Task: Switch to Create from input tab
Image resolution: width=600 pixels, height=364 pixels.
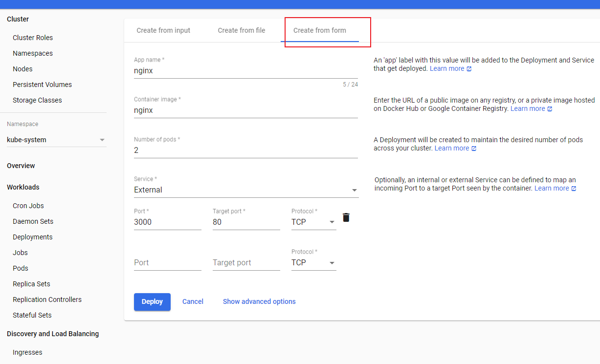Action: click(x=163, y=30)
